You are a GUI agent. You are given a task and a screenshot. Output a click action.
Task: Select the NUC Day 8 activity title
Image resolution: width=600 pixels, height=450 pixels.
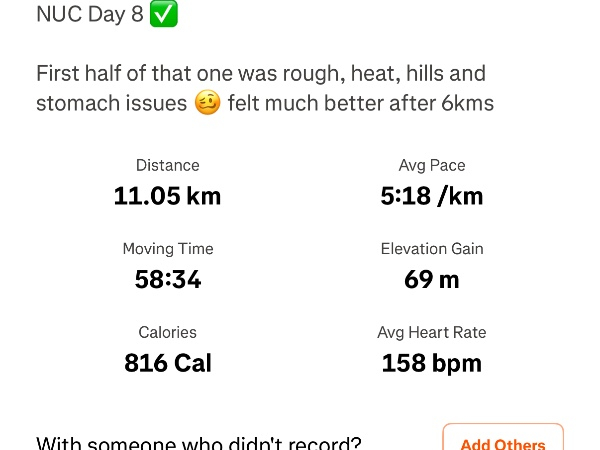[90, 15]
